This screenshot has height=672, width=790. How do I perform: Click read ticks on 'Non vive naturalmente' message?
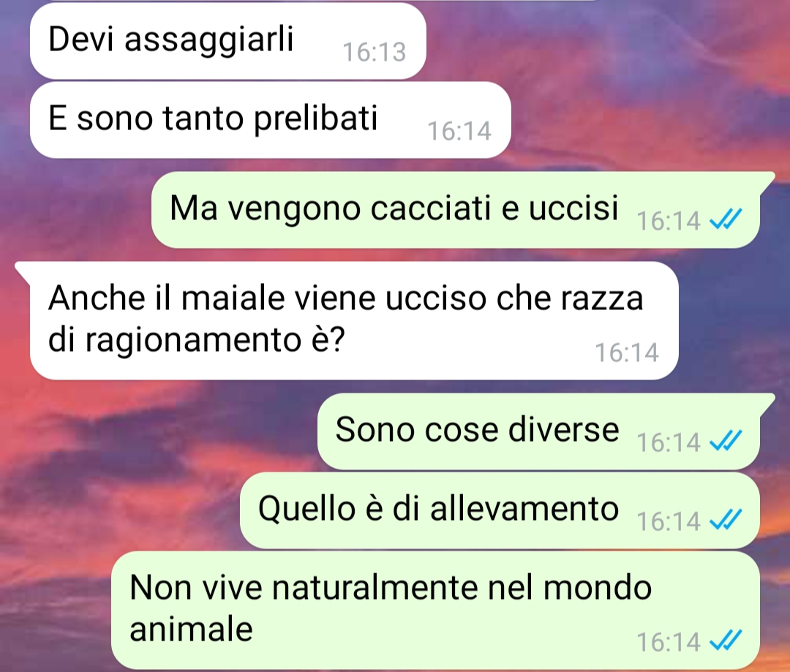726,641
